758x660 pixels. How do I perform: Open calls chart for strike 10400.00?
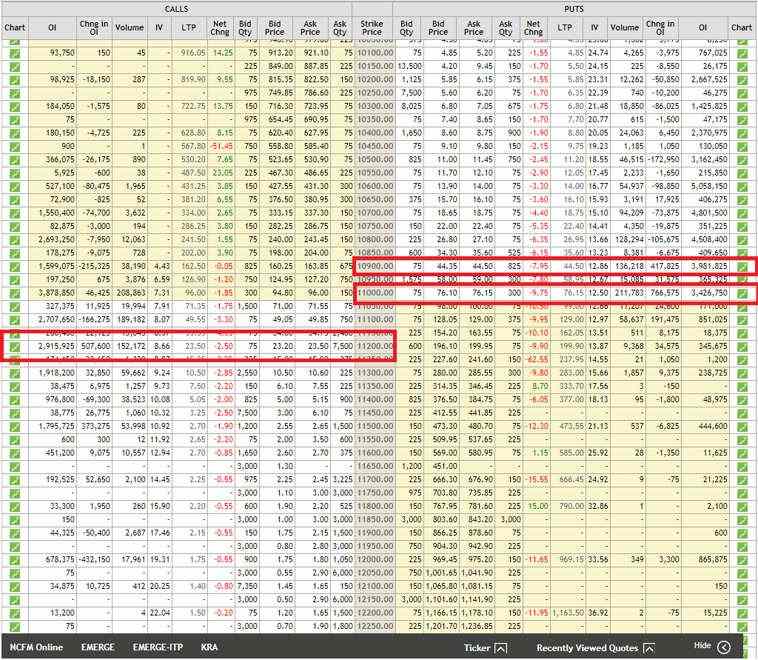coord(15,133)
